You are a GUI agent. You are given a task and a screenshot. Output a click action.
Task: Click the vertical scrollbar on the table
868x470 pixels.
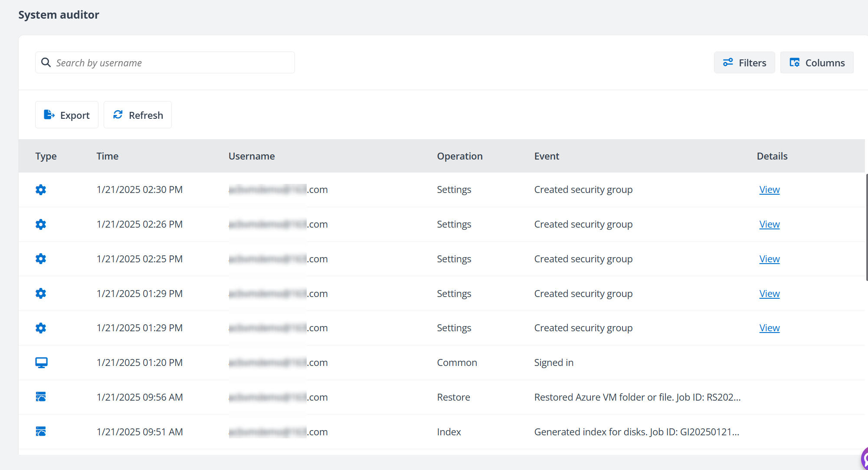[866, 227]
